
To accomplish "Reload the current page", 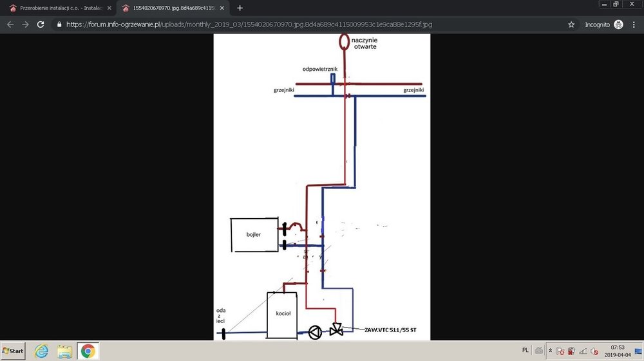I will [41, 24].
